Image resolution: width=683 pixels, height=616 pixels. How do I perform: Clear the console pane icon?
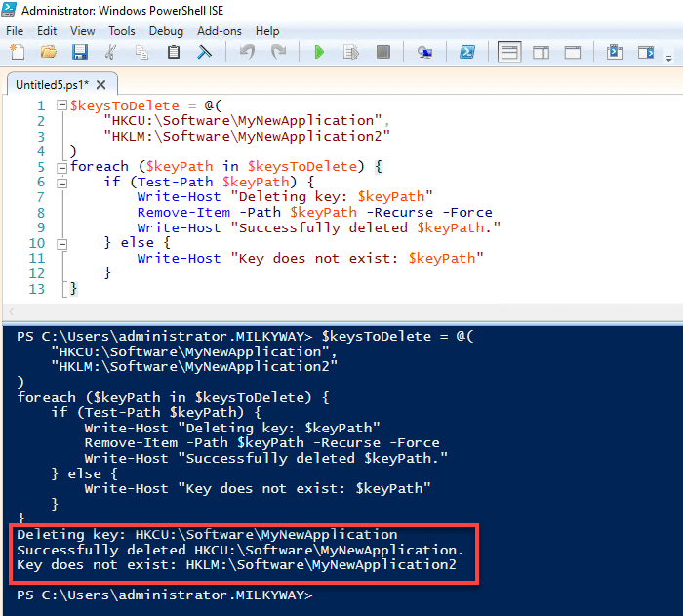[204, 53]
